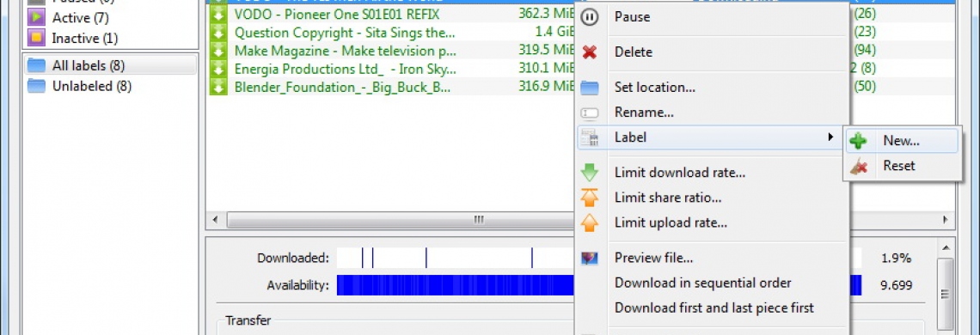Image resolution: width=980 pixels, height=335 pixels.
Task: Choose New... in Label submenu
Action: (902, 141)
